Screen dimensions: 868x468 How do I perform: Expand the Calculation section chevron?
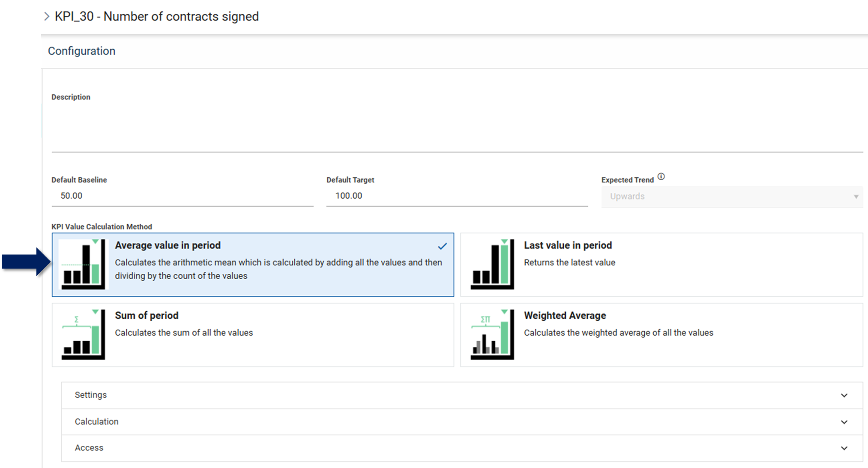tap(844, 422)
